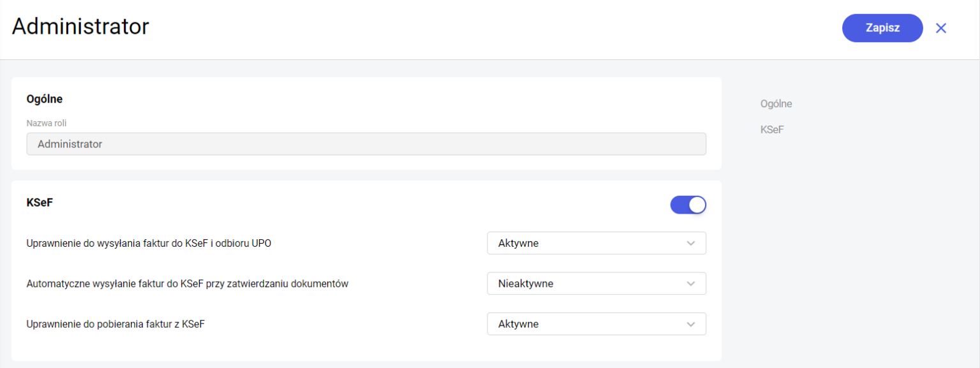Screen dimensions: 980x368
Task: Click the Administrator page title
Action: 80,26
